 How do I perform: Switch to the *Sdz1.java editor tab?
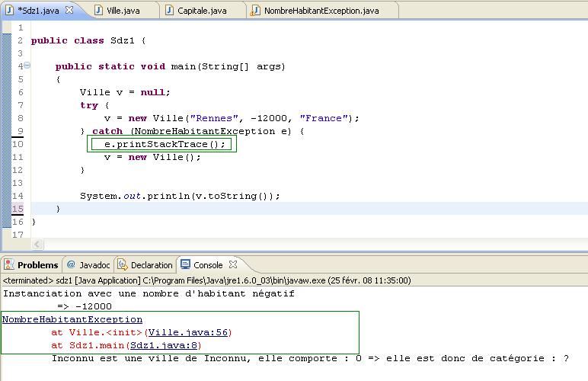39,11
